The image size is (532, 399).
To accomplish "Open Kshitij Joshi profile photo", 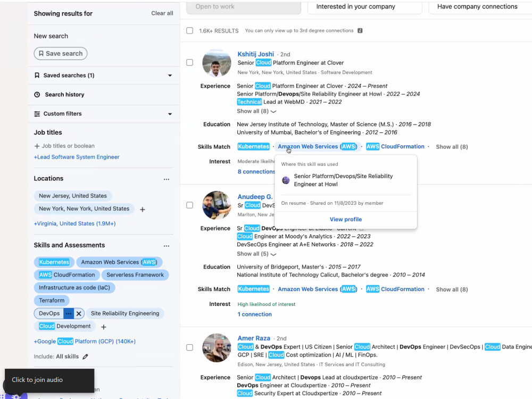I will 217,63.
